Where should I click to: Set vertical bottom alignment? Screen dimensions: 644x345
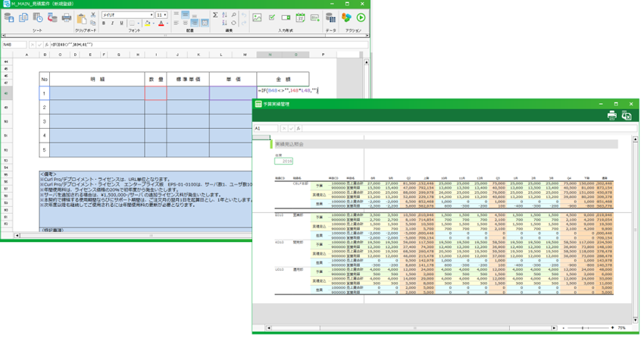coord(195,15)
